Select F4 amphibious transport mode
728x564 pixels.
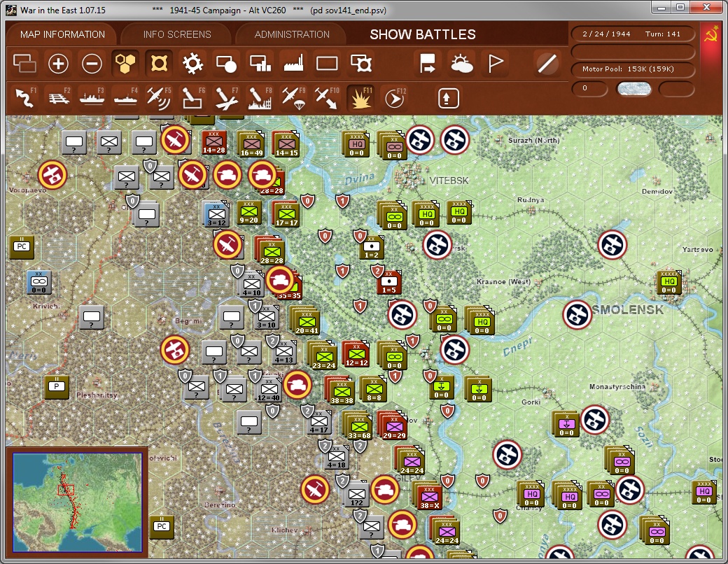tap(125, 97)
